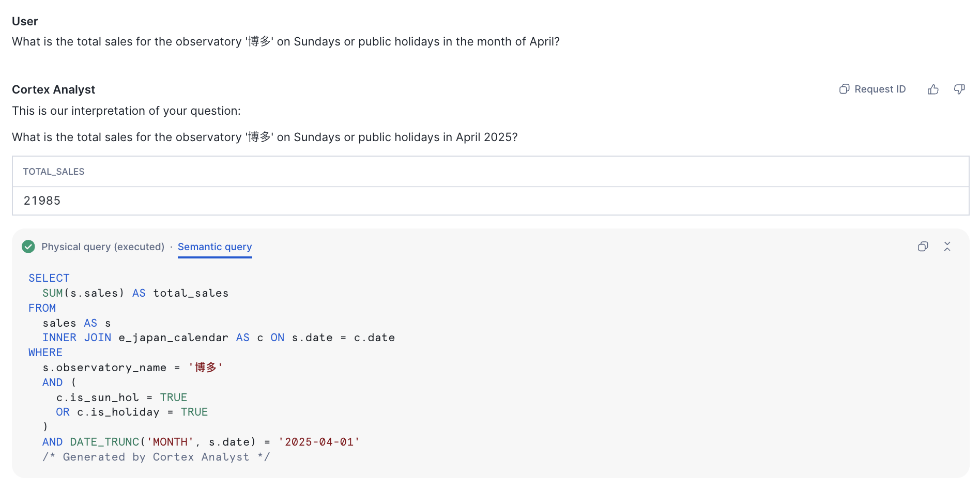Copy the SQL query using copy icon

coord(923,247)
